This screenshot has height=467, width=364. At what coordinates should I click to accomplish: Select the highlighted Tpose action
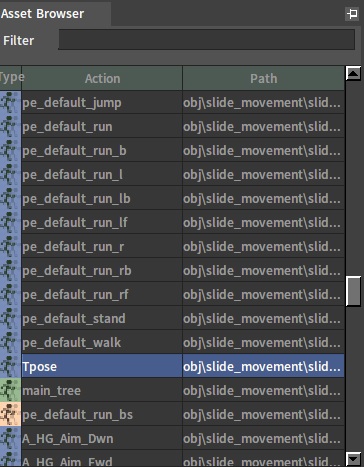click(x=102, y=366)
